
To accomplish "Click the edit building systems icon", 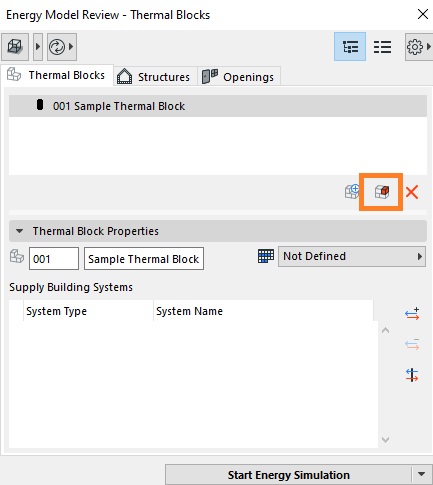I will tap(412, 375).
